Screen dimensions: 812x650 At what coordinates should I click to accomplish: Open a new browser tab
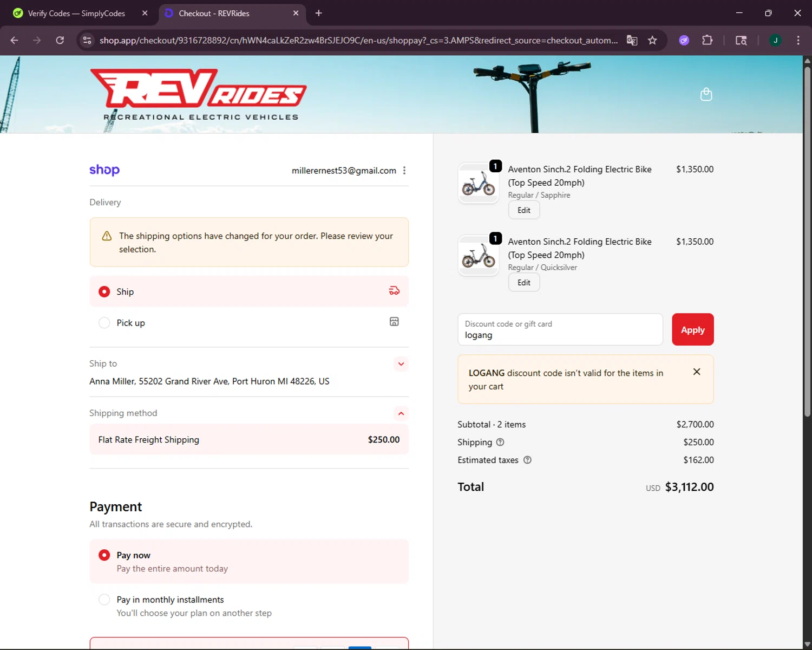click(x=319, y=13)
